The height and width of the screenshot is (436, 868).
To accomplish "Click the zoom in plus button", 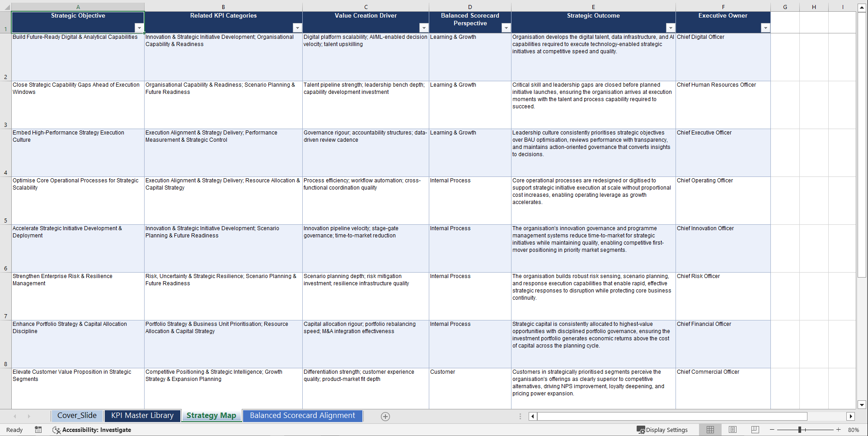I will pos(839,430).
